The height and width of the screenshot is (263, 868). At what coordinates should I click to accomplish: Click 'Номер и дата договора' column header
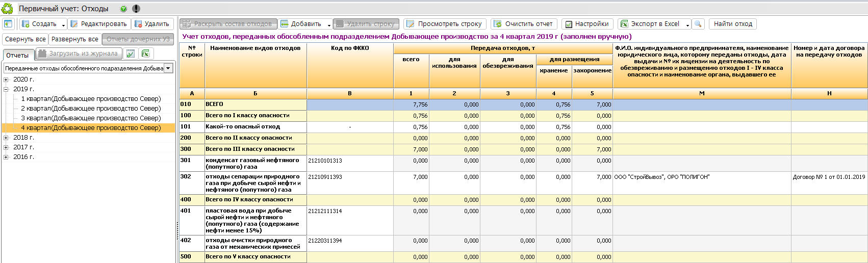point(829,65)
